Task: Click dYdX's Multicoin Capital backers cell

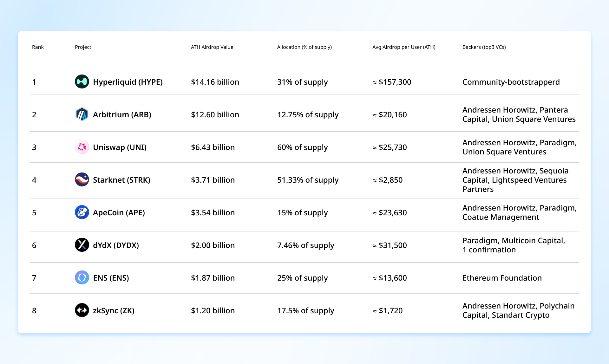Action: pos(514,245)
